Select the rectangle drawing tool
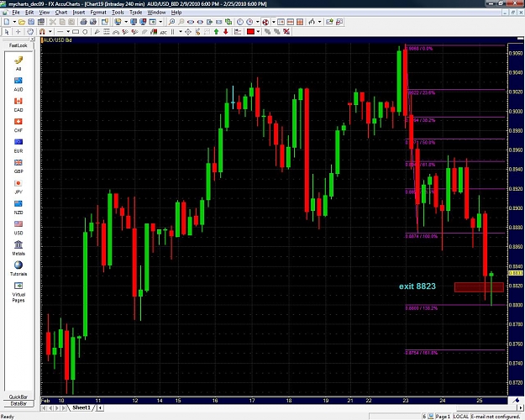Image resolution: width=525 pixels, height=420 pixels. tap(76, 32)
